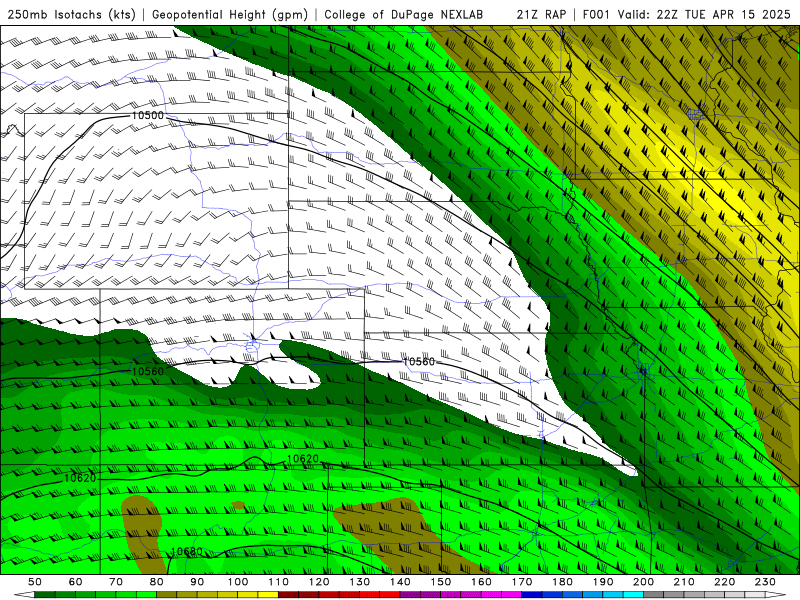The width and height of the screenshot is (800, 600).
Task: Click the 10680 height contour label
Action: pyautogui.click(x=187, y=552)
